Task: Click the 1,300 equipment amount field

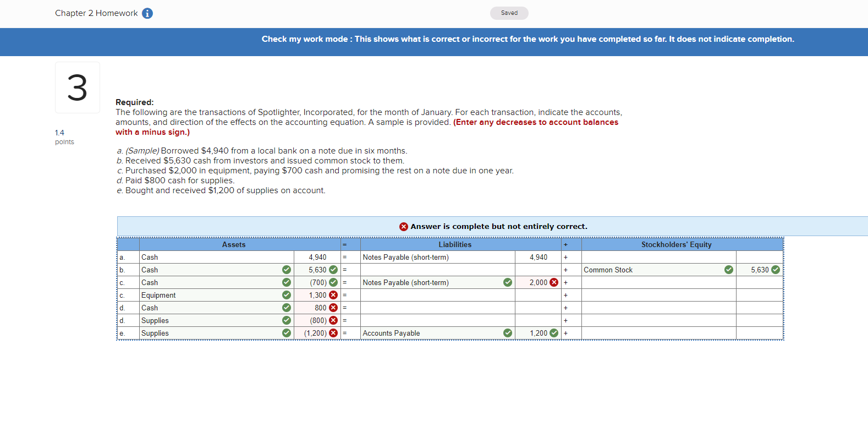Action: [317, 295]
